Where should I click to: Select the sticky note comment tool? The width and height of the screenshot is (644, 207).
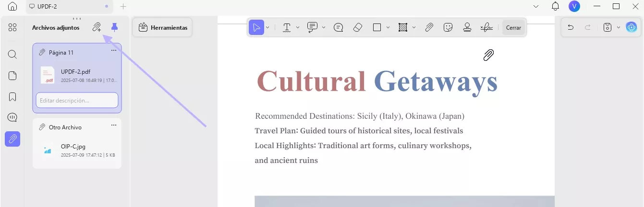click(338, 27)
